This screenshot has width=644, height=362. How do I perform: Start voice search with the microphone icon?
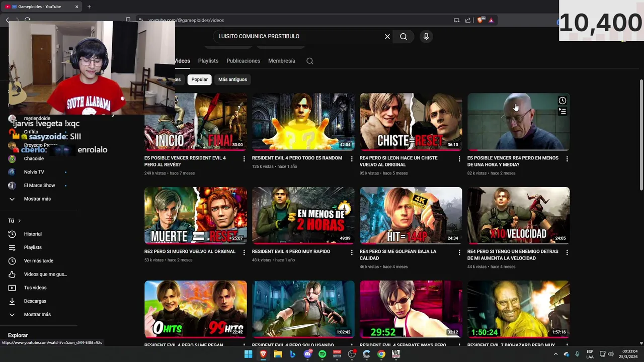426,36
